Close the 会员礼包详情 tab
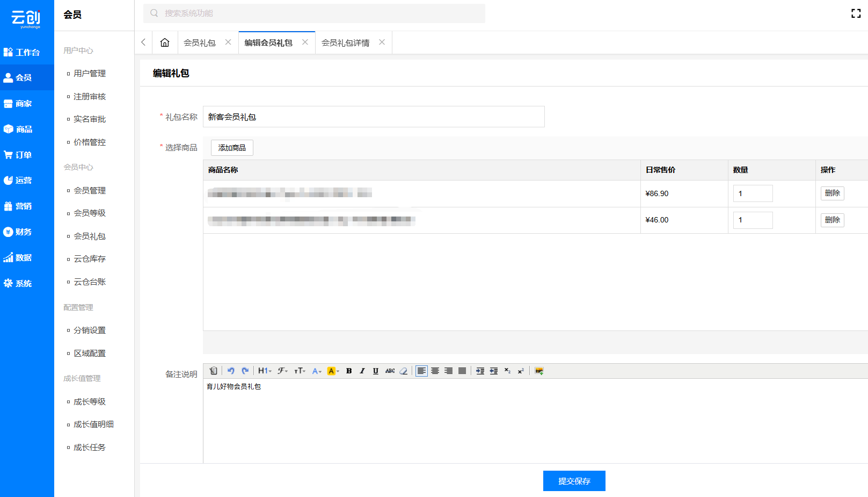The width and height of the screenshot is (868, 497). tap(382, 42)
